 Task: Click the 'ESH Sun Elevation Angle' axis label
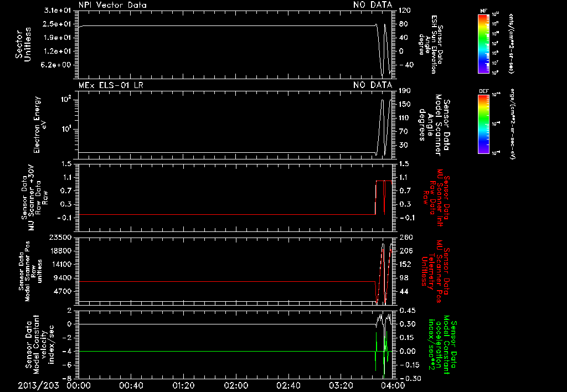coord(430,44)
